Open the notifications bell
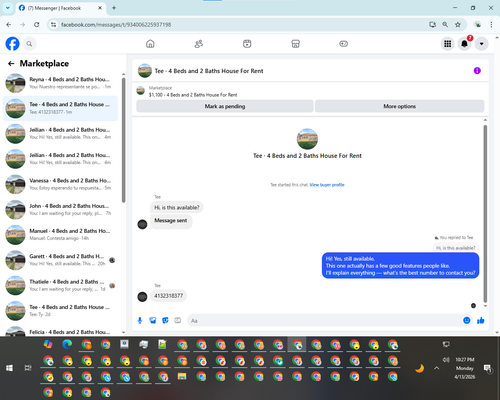The image size is (500, 400). coord(464,44)
